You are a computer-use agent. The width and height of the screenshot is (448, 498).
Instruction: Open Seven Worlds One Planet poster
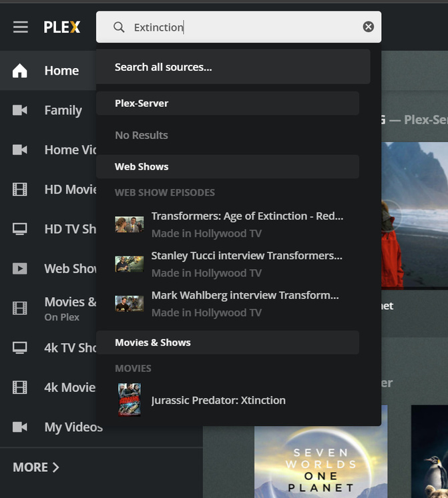(x=321, y=462)
